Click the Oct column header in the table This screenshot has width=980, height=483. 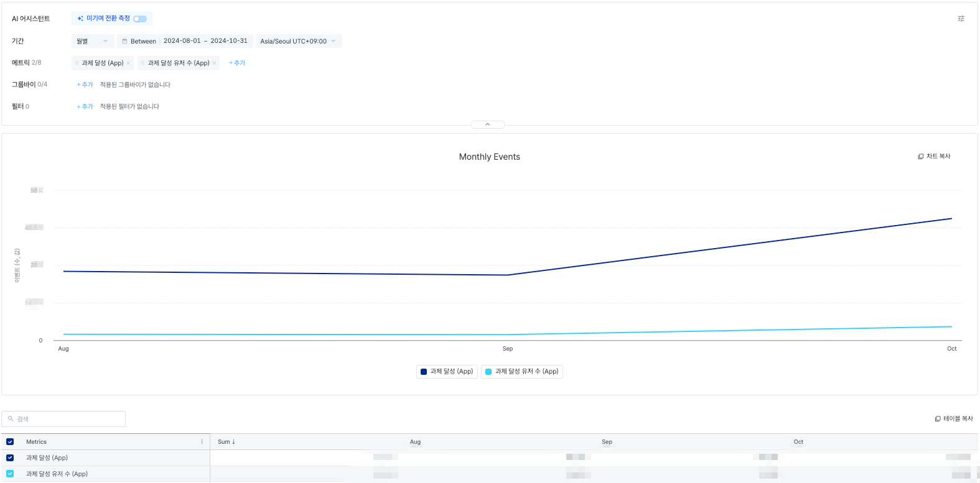(798, 442)
